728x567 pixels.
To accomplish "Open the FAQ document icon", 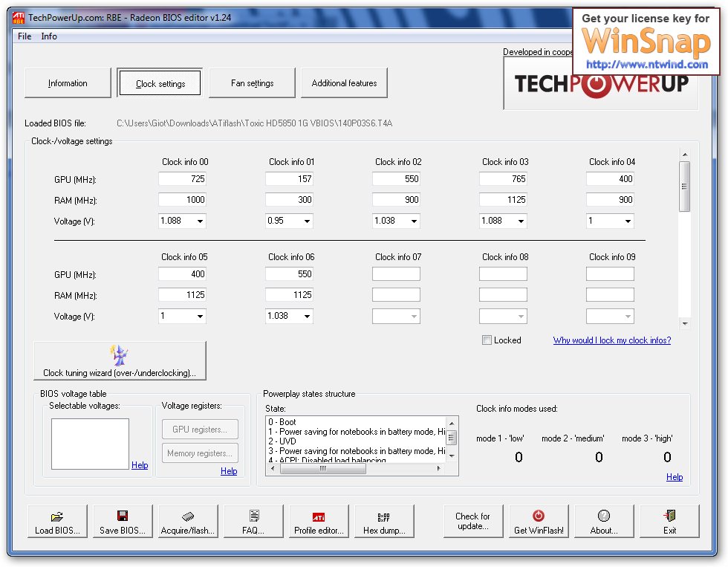I will click(x=254, y=516).
